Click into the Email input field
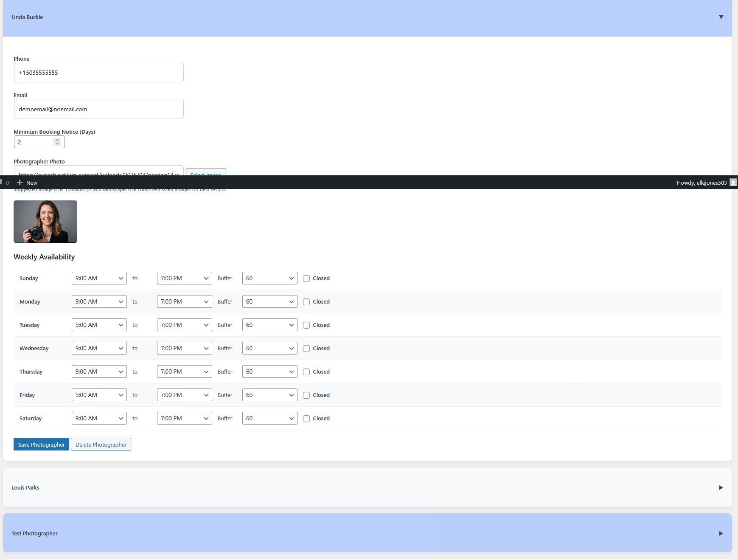 click(x=98, y=109)
